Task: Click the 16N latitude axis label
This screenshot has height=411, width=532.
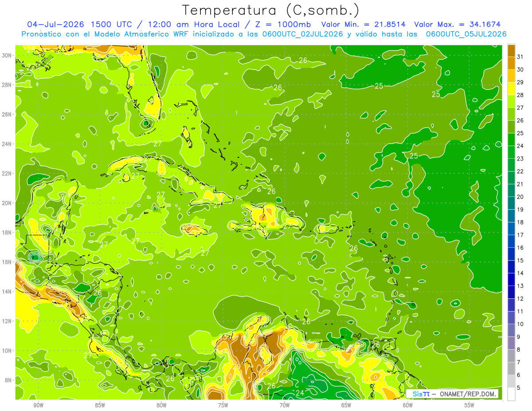Action: [7, 262]
